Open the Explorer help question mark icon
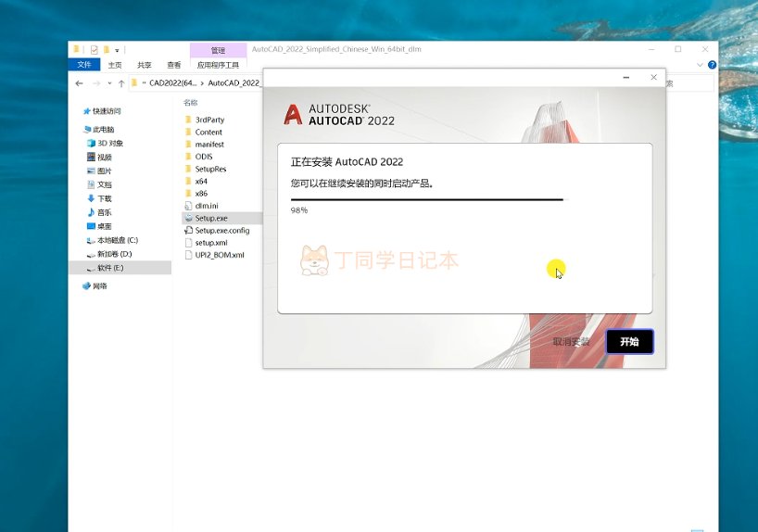 coord(711,65)
